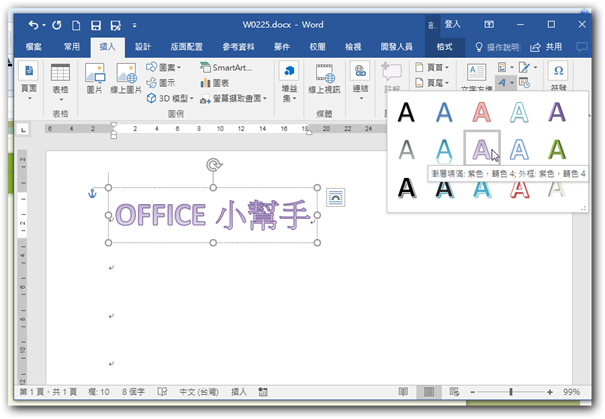Insert date and time icon
The width and height of the screenshot is (605, 419).
pos(524,83)
